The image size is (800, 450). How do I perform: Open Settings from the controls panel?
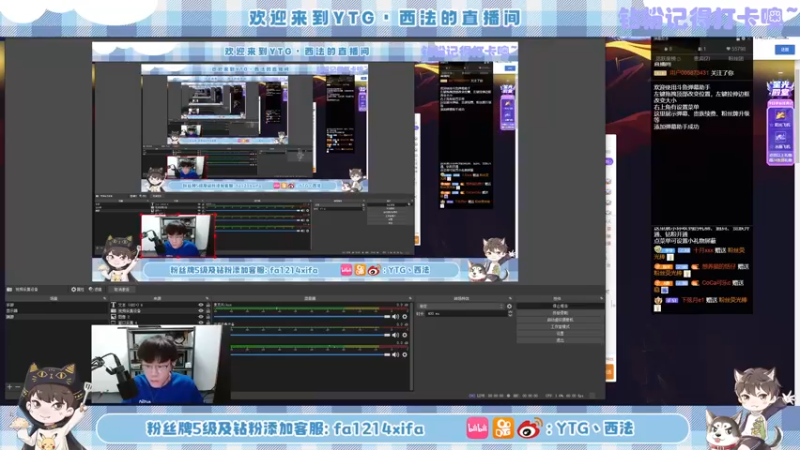point(560,334)
